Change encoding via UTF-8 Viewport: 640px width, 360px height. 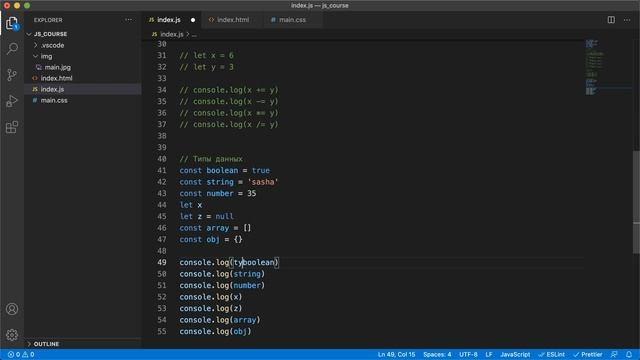[x=468, y=354]
